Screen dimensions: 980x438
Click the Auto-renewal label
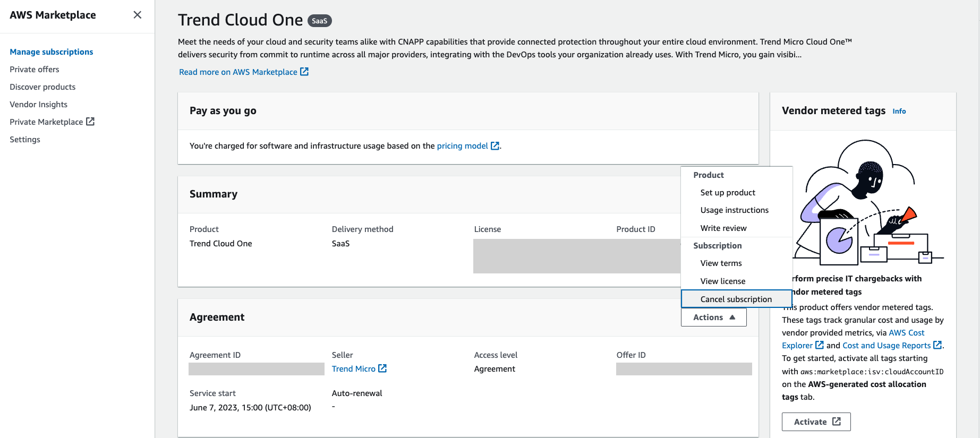click(357, 393)
